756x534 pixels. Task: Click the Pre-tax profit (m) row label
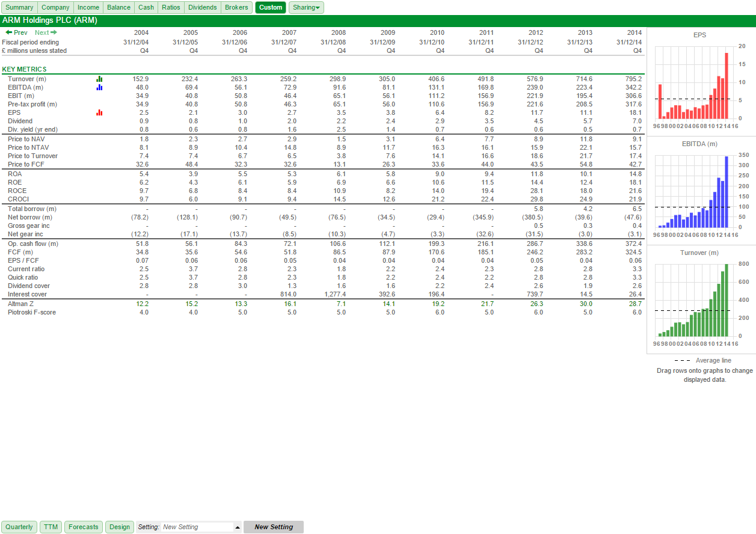click(x=32, y=104)
